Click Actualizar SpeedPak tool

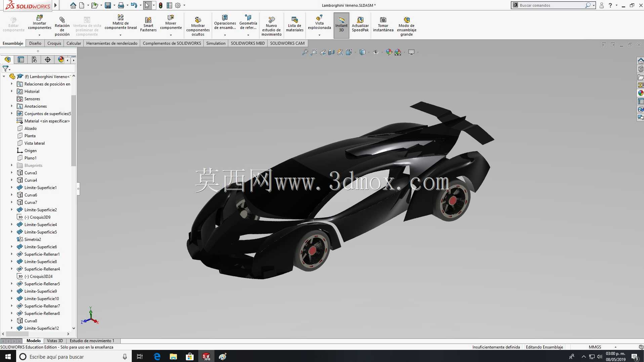click(x=360, y=25)
